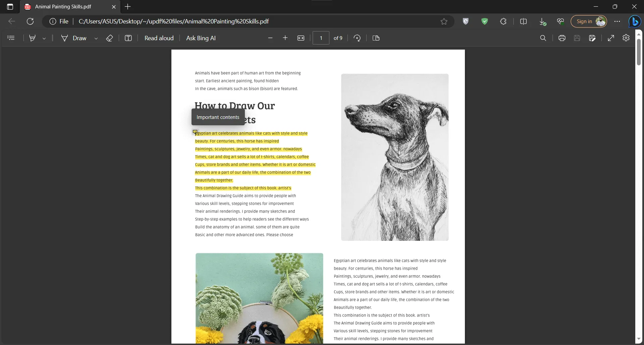Viewport: 644px width, 345px height.
Task: Switch to two-page view layout
Action: (x=376, y=38)
